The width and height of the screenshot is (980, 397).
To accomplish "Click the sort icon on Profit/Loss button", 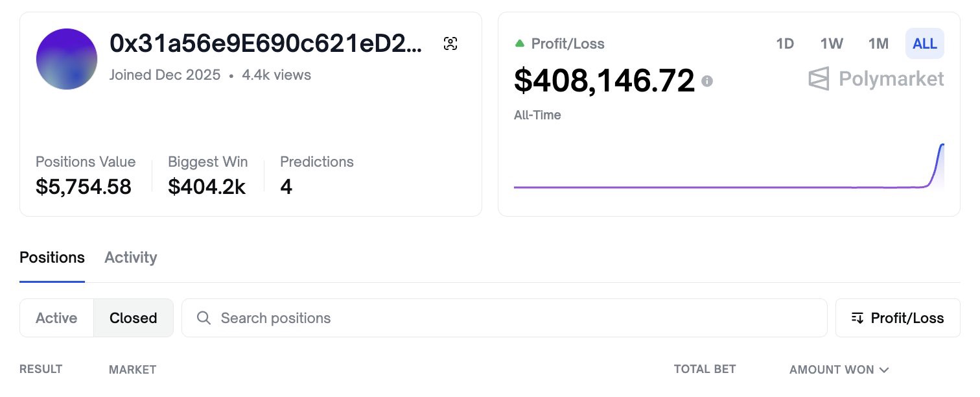I will click(x=857, y=318).
